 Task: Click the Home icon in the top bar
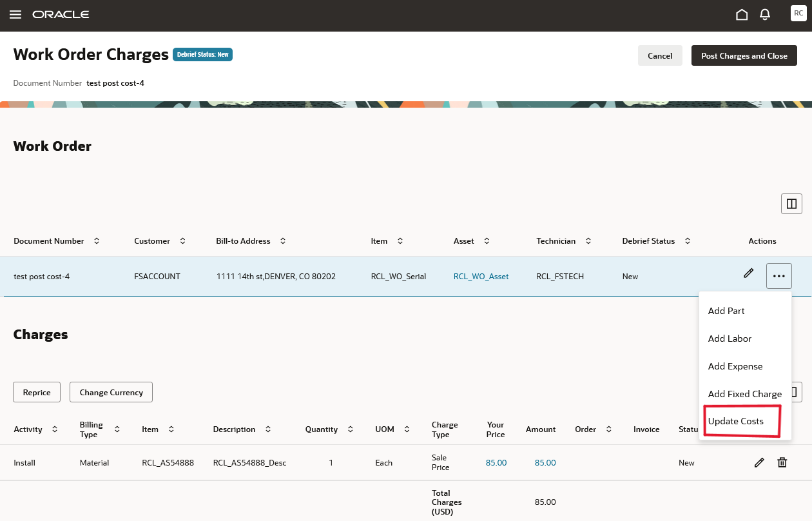742,14
